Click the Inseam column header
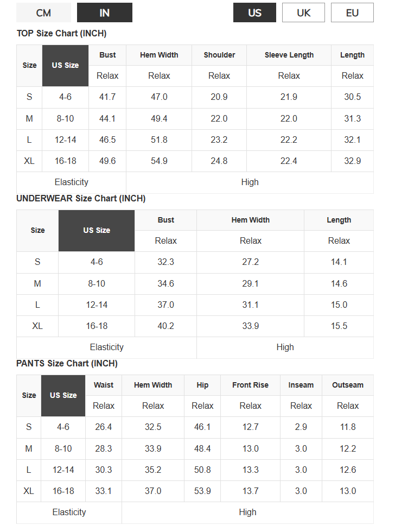The height and width of the screenshot is (532, 395). click(301, 385)
